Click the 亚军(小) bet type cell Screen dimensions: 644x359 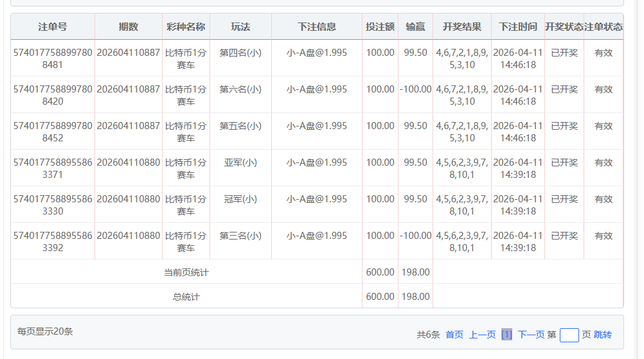coord(240,162)
